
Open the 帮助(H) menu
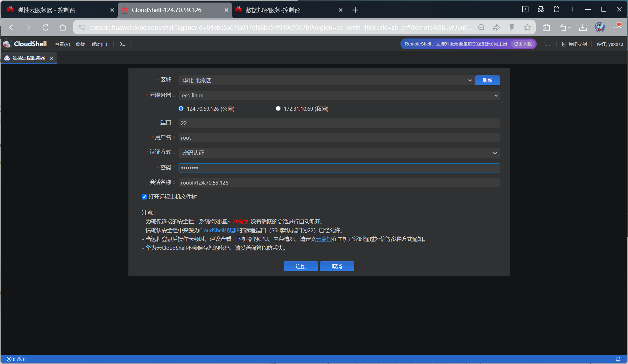(x=99, y=44)
